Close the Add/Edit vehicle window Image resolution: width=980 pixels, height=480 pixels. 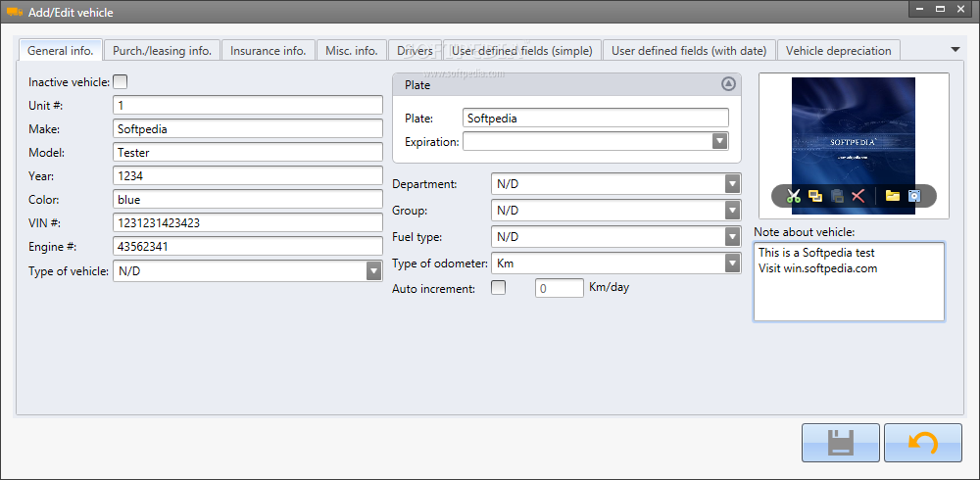pos(962,8)
